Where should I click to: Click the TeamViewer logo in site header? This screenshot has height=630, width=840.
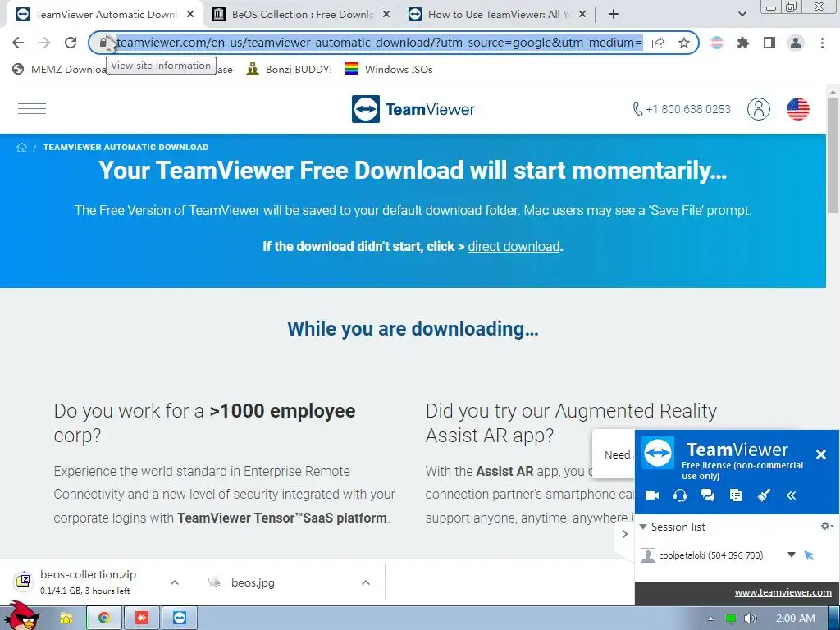tap(413, 109)
